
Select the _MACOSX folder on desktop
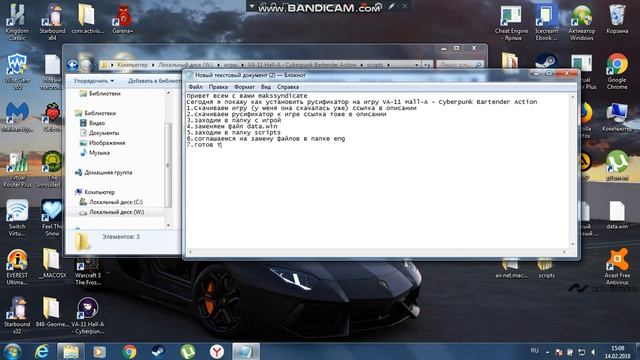[52, 264]
